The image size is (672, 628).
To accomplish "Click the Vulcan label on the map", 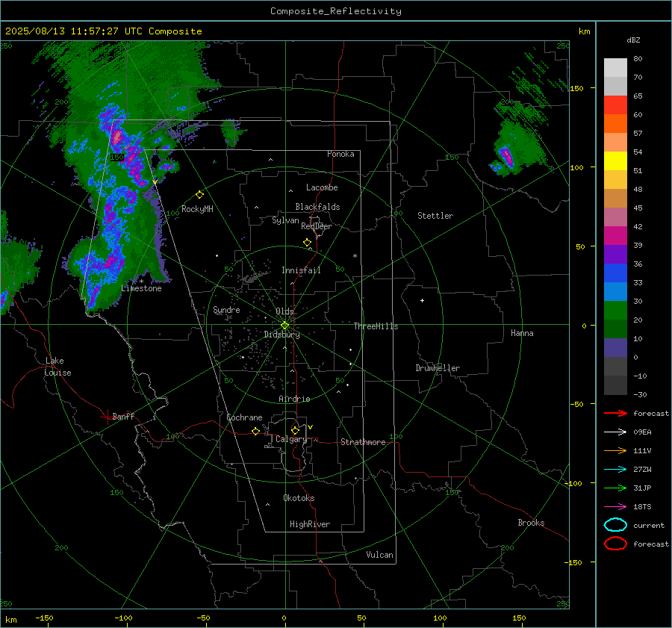I will click(380, 555).
